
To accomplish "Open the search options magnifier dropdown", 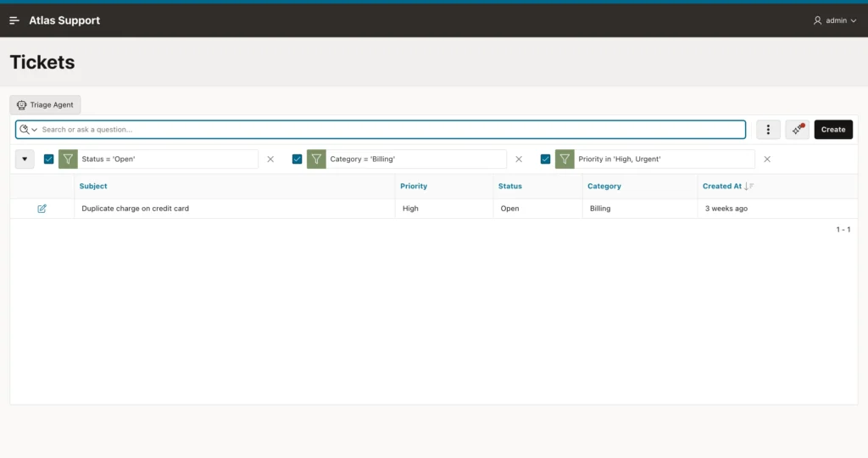I will point(28,130).
